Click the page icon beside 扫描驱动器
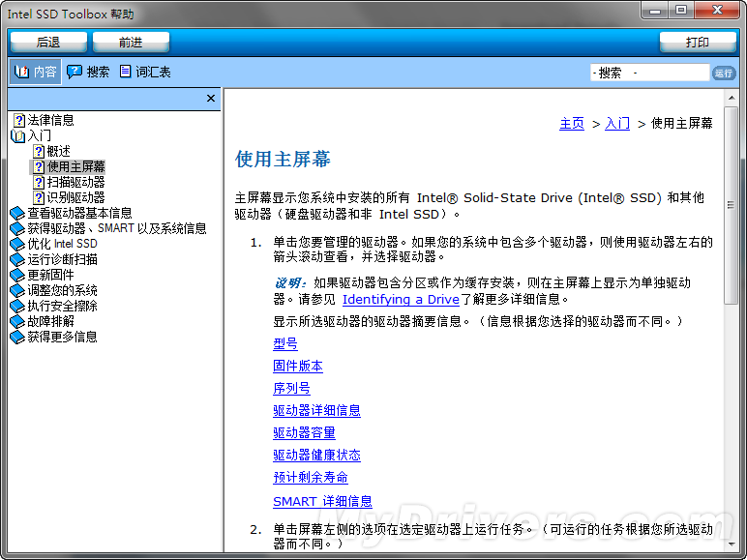Viewport: 747px width, 560px height. [39, 182]
